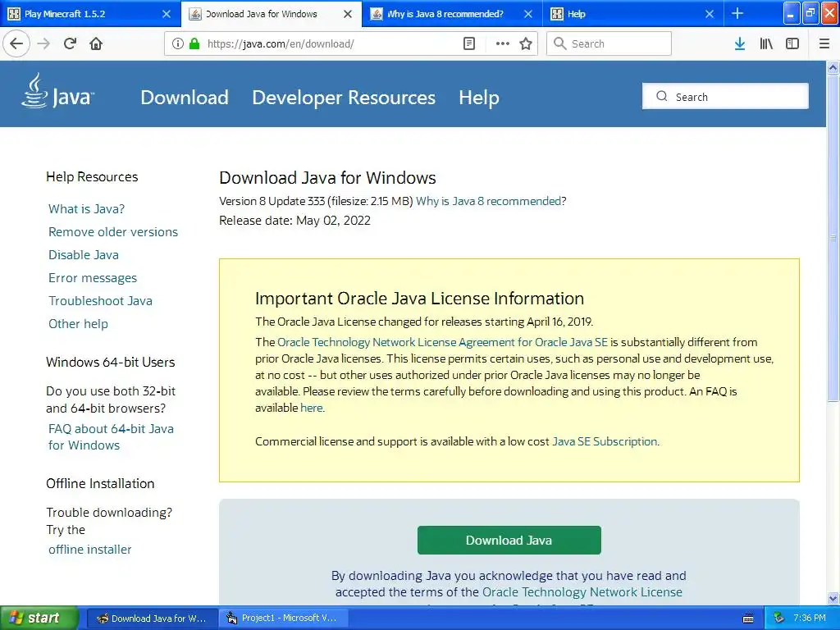The image size is (840, 630).
Task: Go to the browser home page
Action: (96, 43)
